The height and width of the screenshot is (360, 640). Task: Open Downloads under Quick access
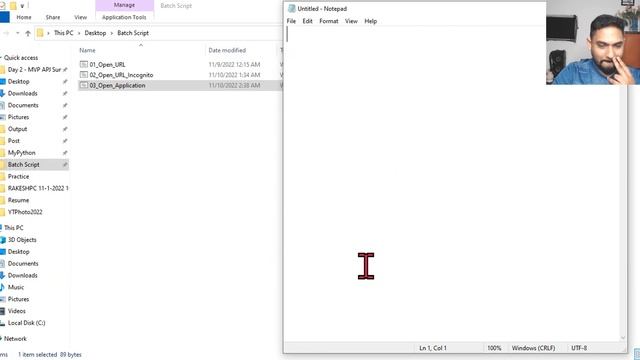point(22,93)
